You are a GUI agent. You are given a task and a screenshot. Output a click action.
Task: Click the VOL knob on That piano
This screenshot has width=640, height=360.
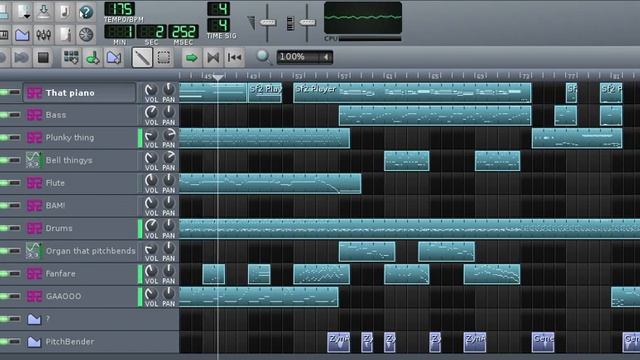coord(151,90)
